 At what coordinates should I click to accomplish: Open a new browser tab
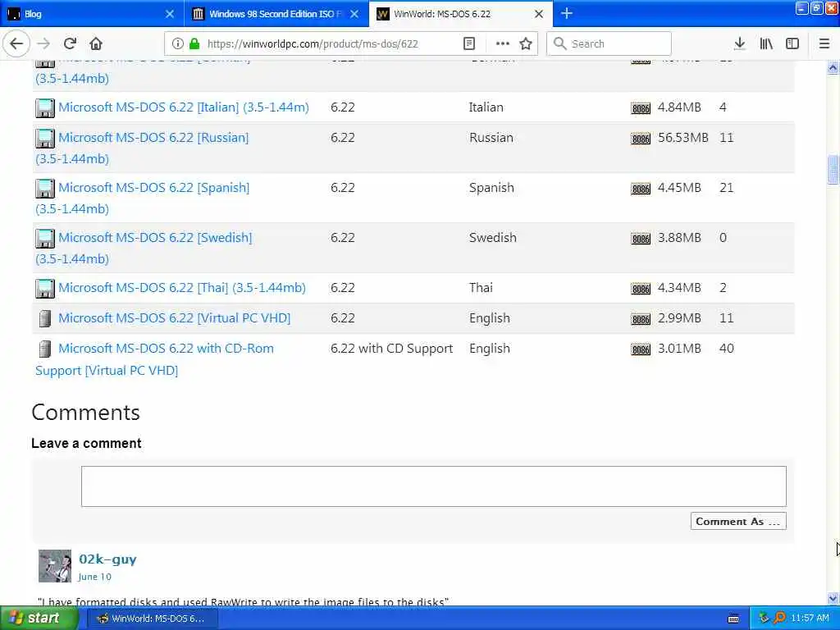coord(566,13)
